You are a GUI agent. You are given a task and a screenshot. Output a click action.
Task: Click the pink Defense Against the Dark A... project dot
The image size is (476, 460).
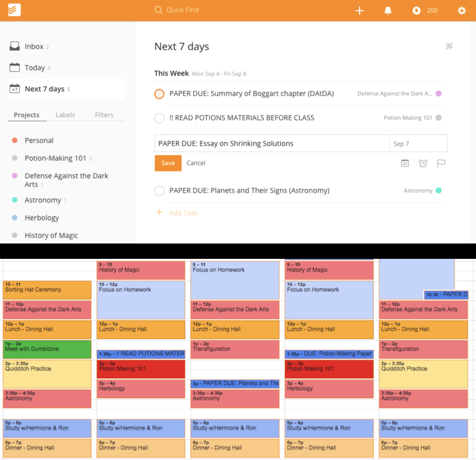[x=438, y=93]
